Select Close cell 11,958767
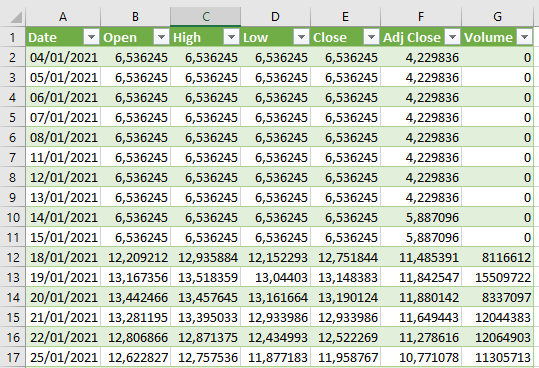This screenshot has height=368, width=539. point(345,357)
